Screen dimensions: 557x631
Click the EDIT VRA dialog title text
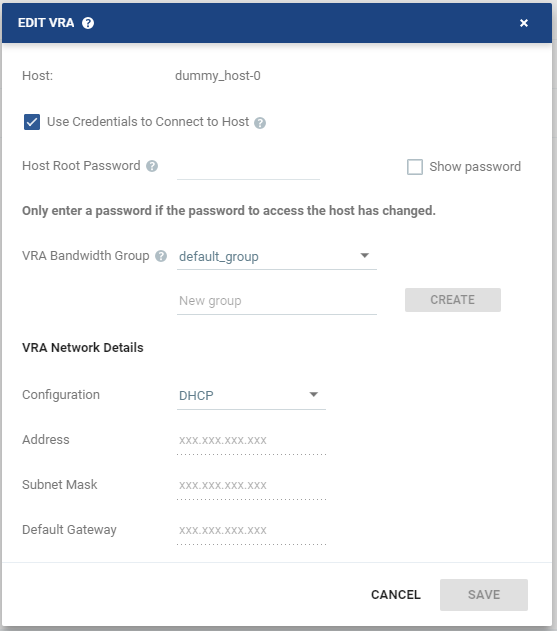click(x=46, y=23)
